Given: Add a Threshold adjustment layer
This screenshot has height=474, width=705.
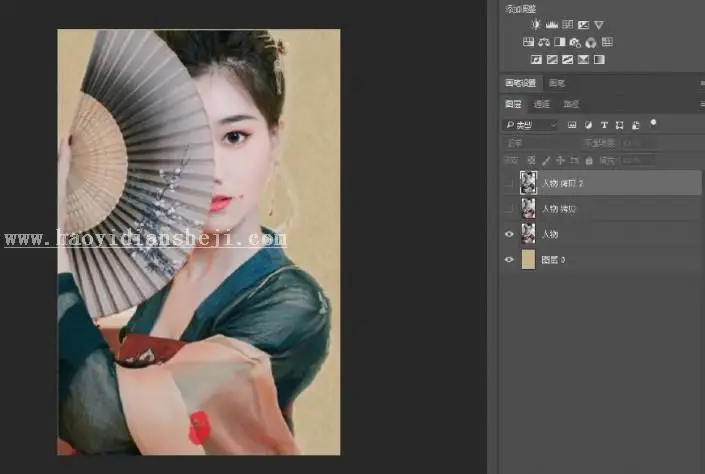Looking at the screenshot, I should pyautogui.click(x=567, y=59).
